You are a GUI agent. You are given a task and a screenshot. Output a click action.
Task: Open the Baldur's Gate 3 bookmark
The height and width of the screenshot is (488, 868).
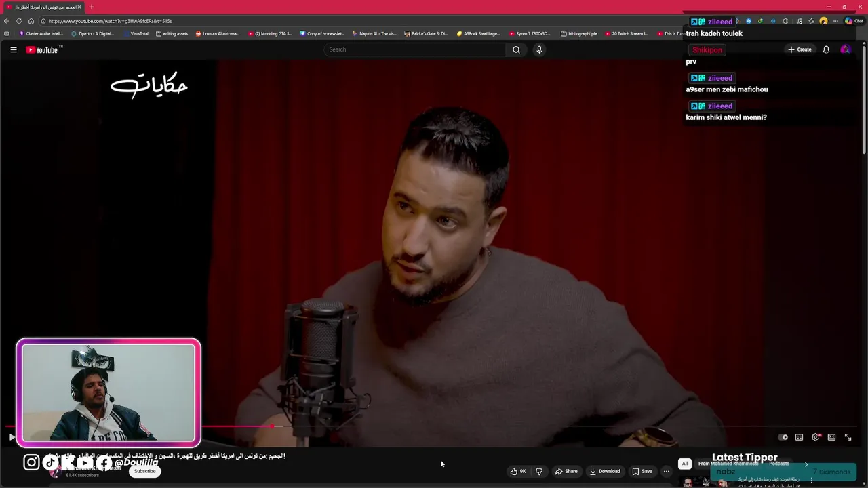427,33
